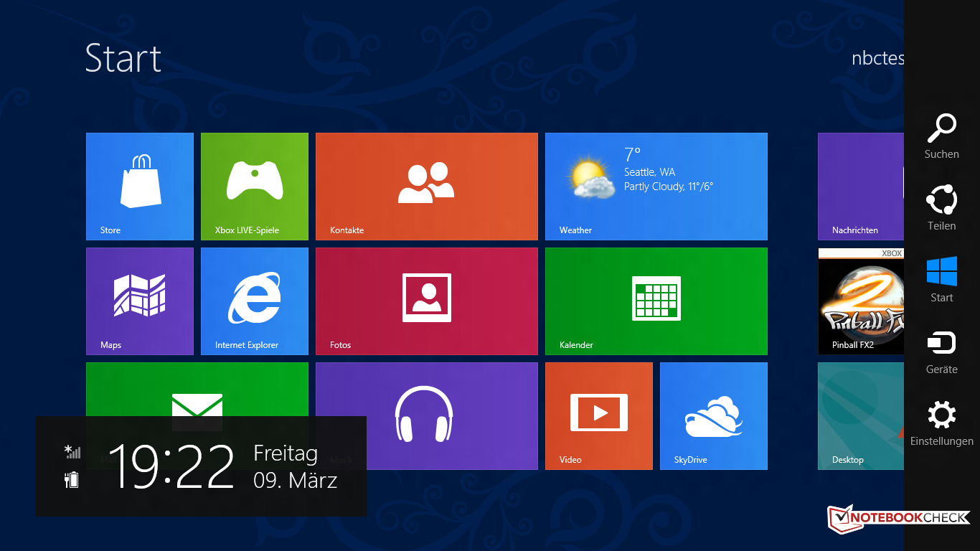Click the 09. März date text
980x551 pixels.
pos(296,480)
